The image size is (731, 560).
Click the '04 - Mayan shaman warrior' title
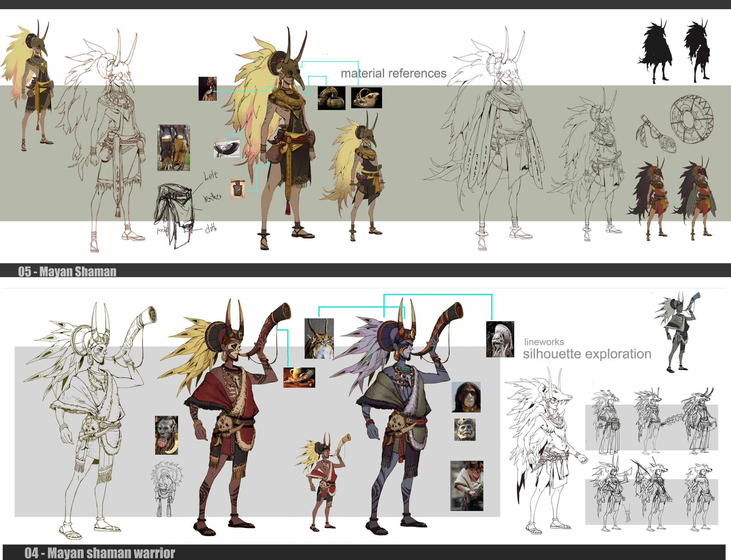(x=100, y=553)
